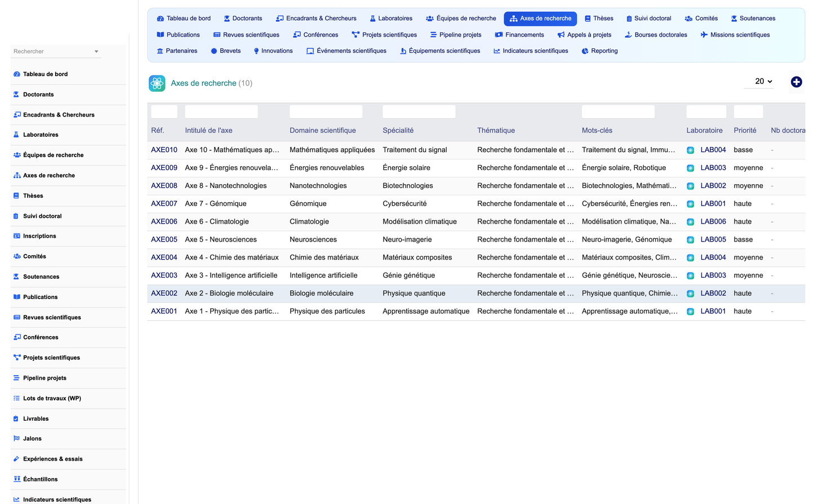Follow the LAB006 laboratory link
The image size is (814, 504).
(713, 222)
